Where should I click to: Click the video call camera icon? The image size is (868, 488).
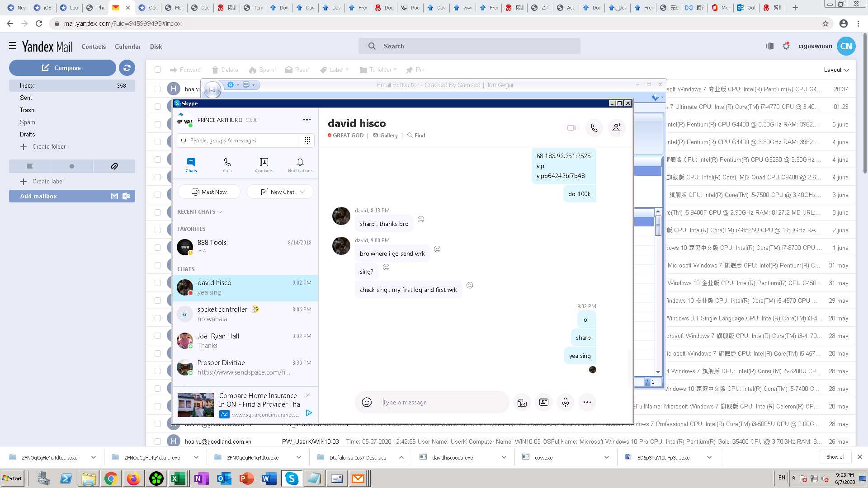click(571, 128)
